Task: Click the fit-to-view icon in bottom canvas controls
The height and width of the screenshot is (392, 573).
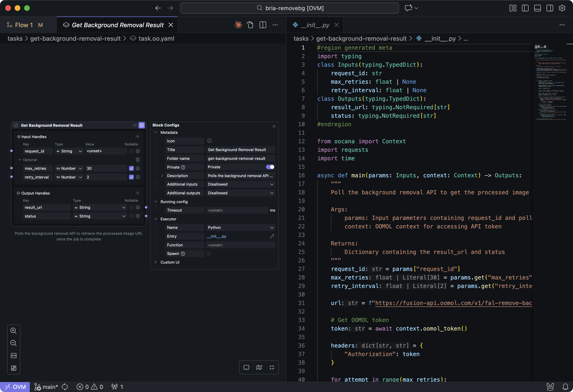Action: click(272, 367)
